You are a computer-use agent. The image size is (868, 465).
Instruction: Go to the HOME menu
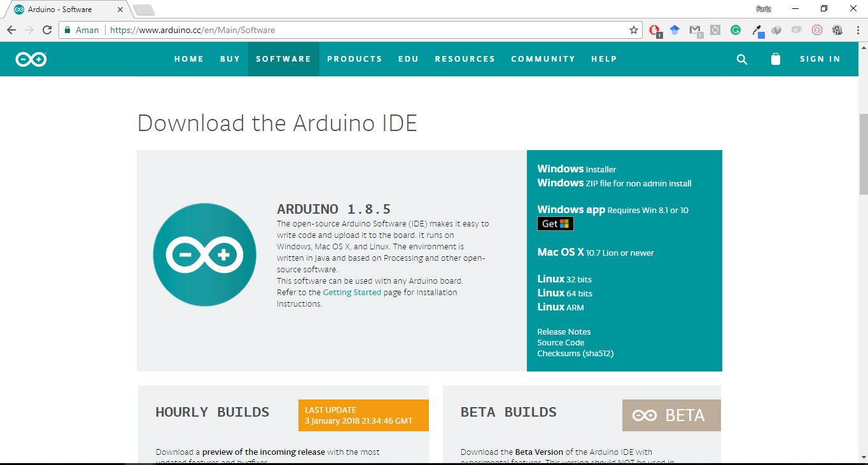pyautogui.click(x=189, y=59)
